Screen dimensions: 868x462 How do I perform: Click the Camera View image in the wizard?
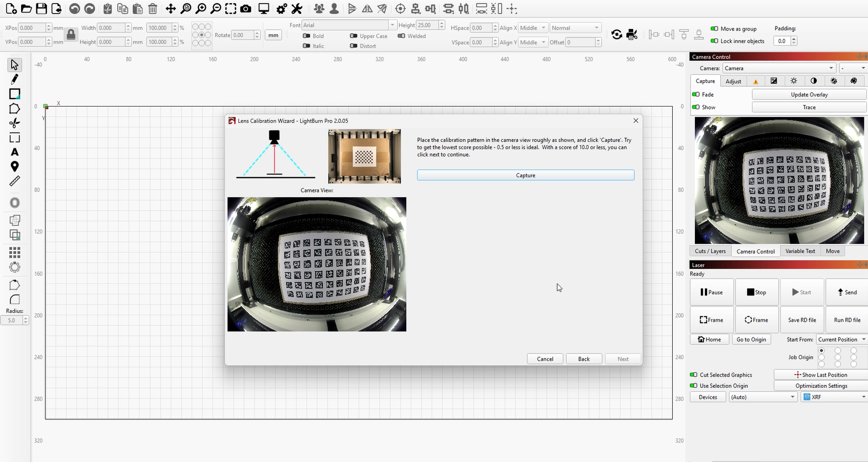click(317, 264)
